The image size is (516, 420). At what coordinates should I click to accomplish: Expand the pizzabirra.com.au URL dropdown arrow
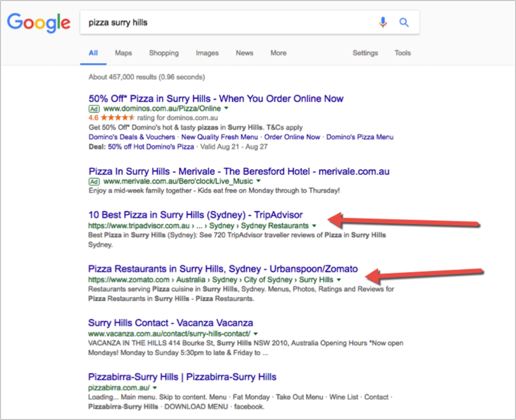(x=155, y=388)
